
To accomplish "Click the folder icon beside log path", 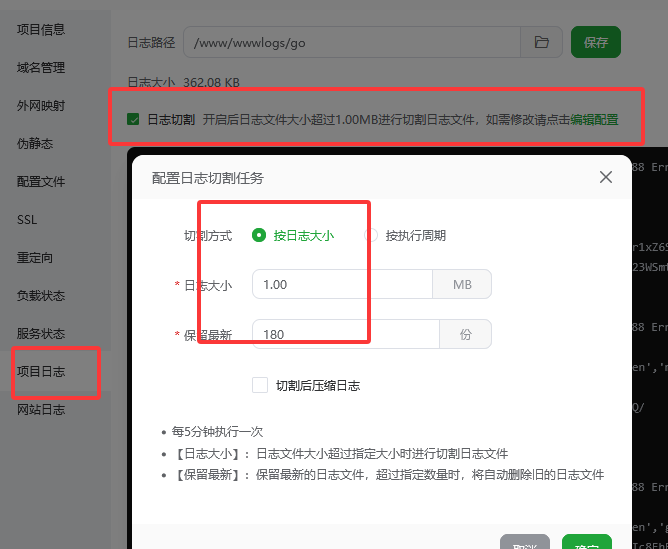I will coord(541,42).
